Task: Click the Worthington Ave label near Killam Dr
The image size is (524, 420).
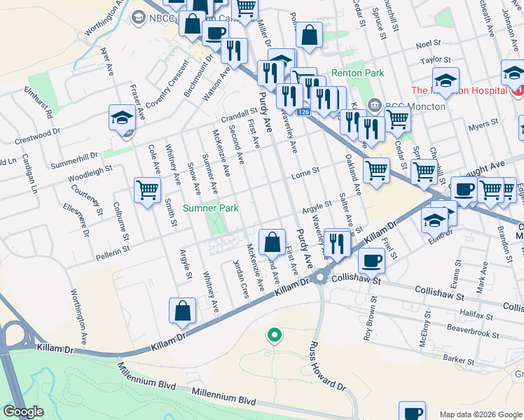Action: pos(78,317)
